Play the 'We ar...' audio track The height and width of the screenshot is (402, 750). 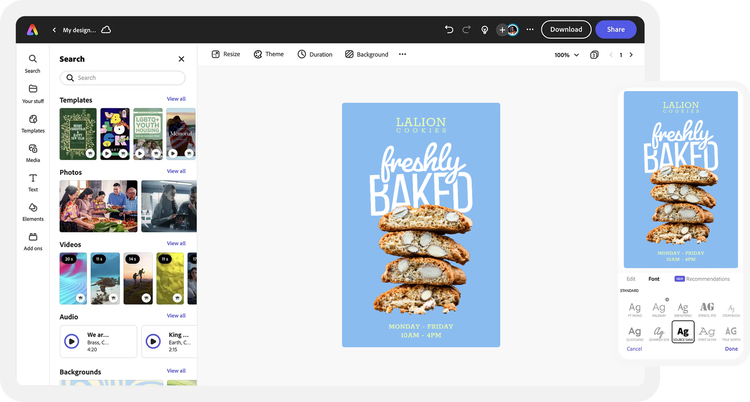tap(72, 341)
